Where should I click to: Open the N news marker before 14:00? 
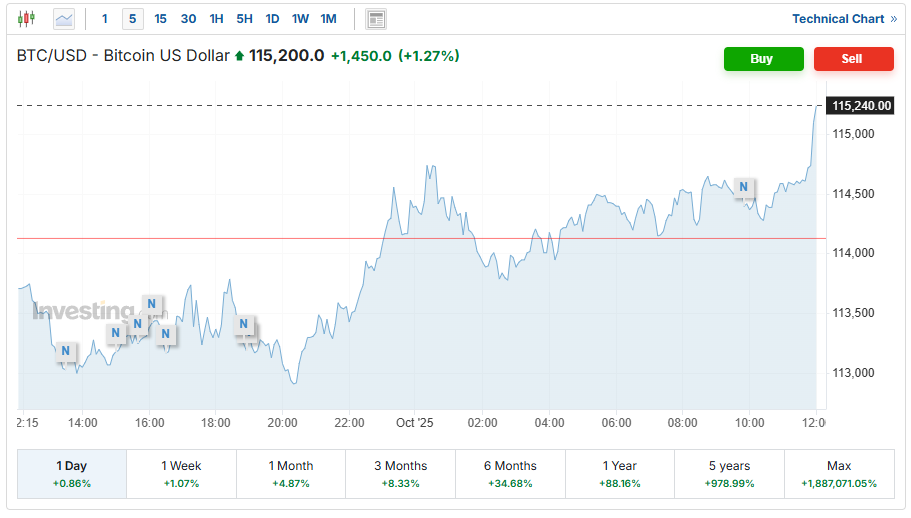tap(65, 351)
